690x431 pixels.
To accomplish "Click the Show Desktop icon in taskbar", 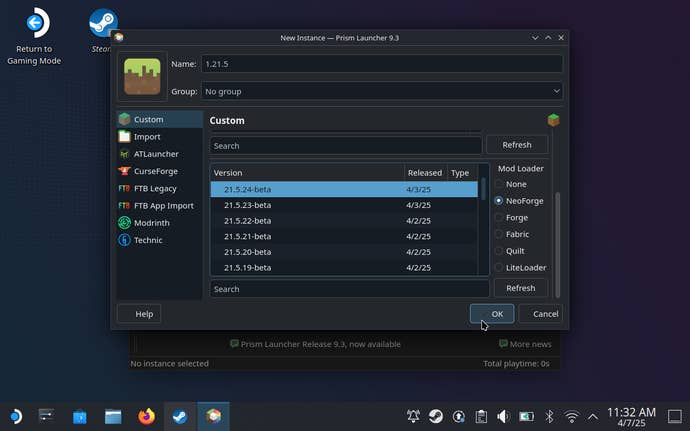I will point(675,416).
